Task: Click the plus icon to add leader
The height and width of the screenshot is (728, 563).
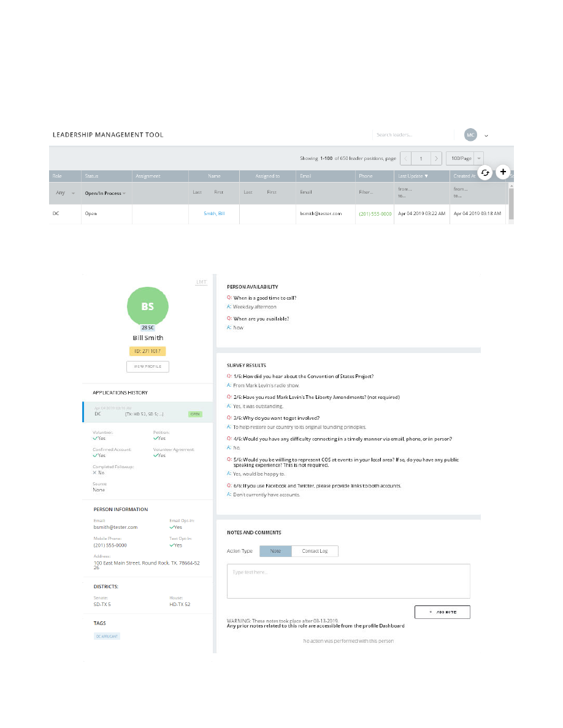Action: 503,172
